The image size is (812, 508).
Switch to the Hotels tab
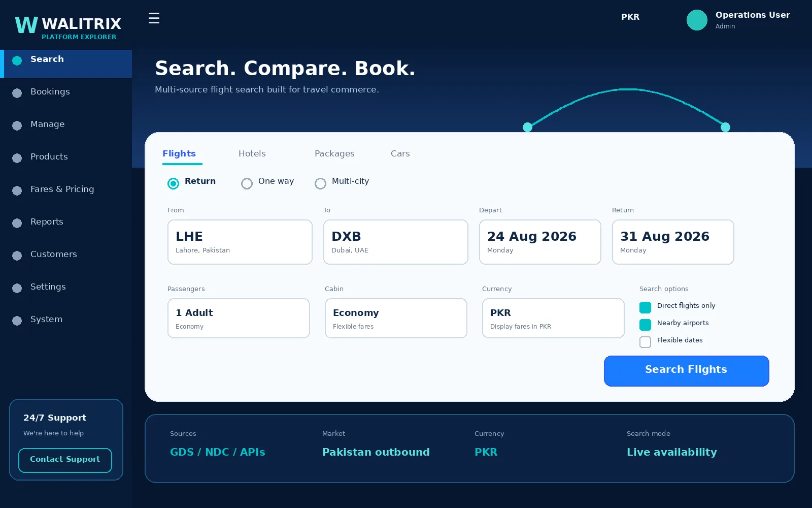tap(252, 153)
